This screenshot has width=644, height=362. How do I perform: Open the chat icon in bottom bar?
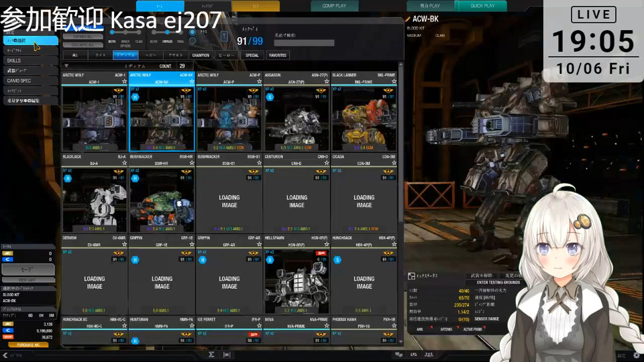pyautogui.click(x=398, y=355)
